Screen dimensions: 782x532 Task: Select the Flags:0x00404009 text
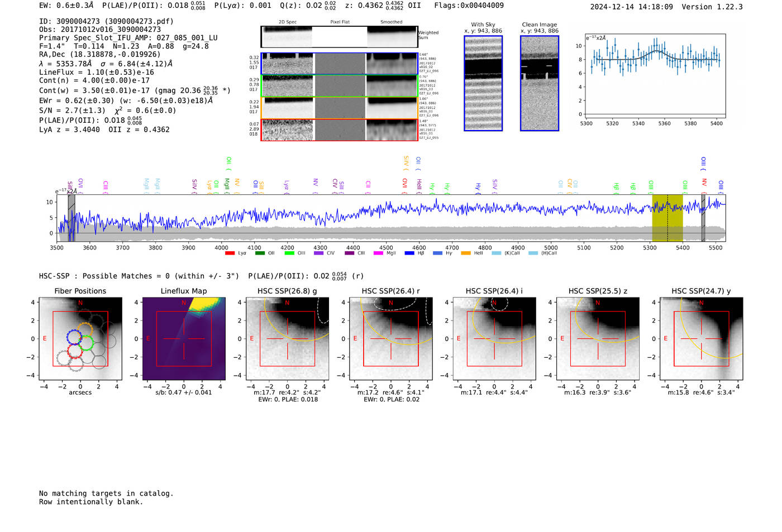coord(469,6)
